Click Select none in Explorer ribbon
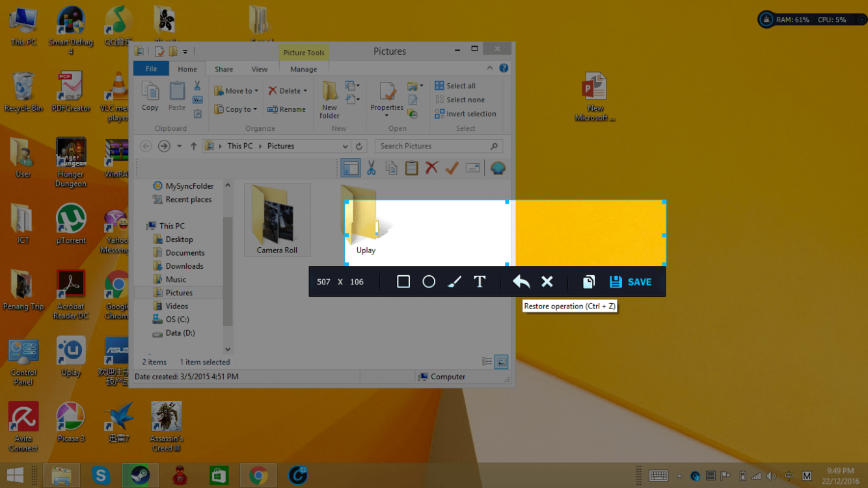The height and width of the screenshot is (488, 868). [459, 100]
